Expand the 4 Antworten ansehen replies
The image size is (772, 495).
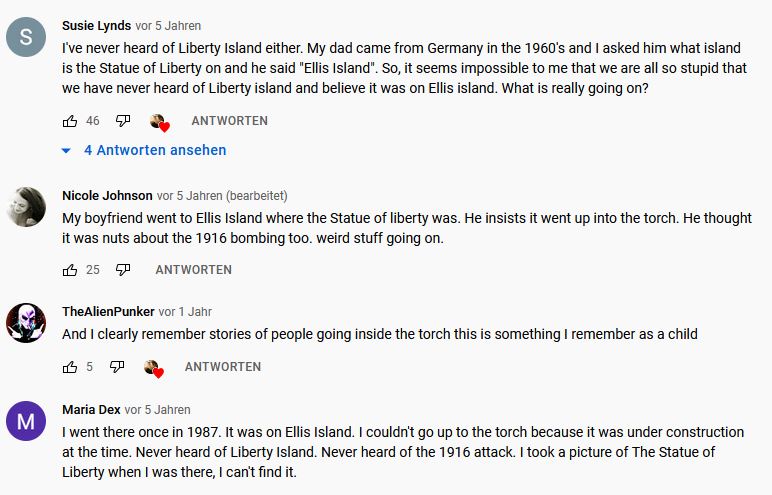(144, 150)
